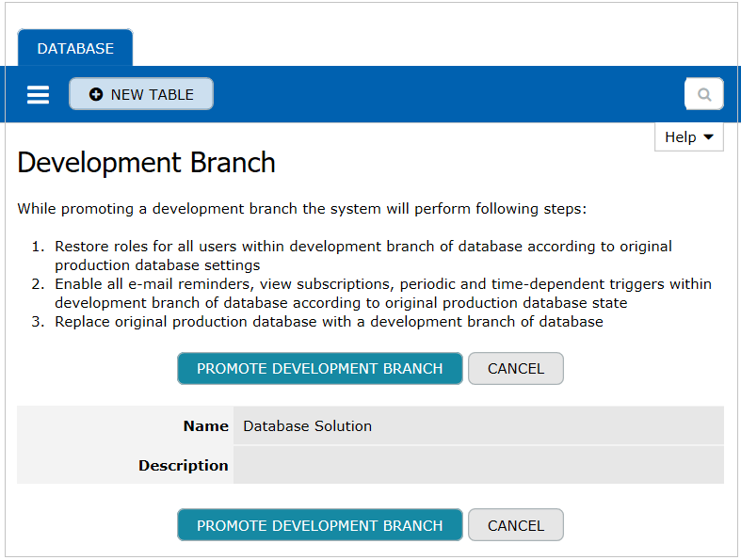
Task: Click 'While promoting a development branch' intro text
Action: point(301,208)
